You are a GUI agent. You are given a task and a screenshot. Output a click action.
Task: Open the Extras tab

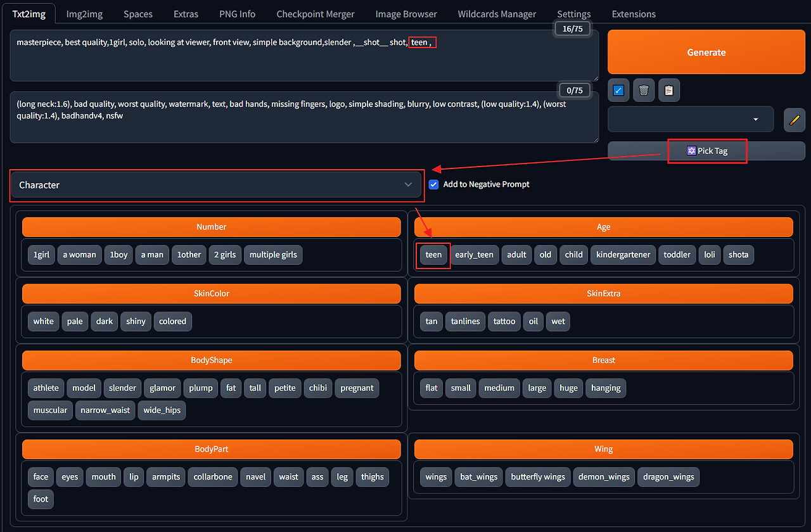(186, 14)
